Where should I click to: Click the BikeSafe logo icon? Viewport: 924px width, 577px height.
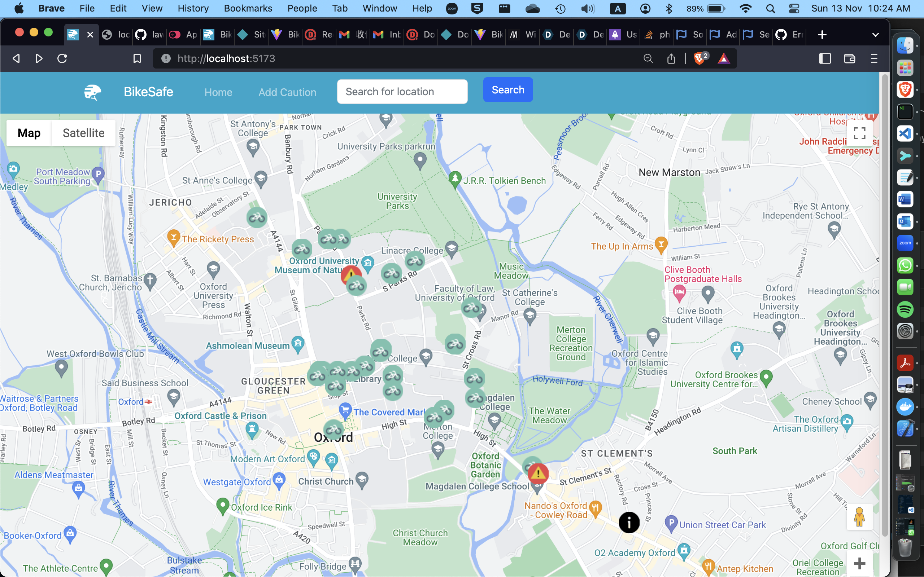coord(93,92)
